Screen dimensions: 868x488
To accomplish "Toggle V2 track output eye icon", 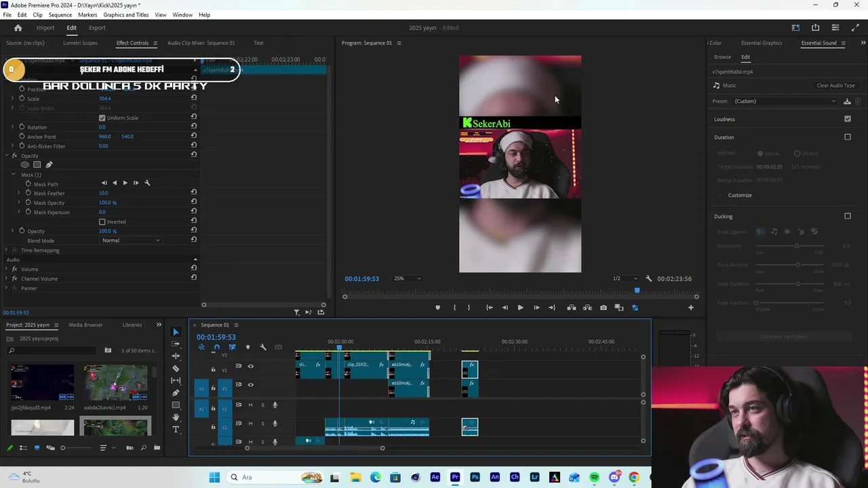I will [x=250, y=367].
